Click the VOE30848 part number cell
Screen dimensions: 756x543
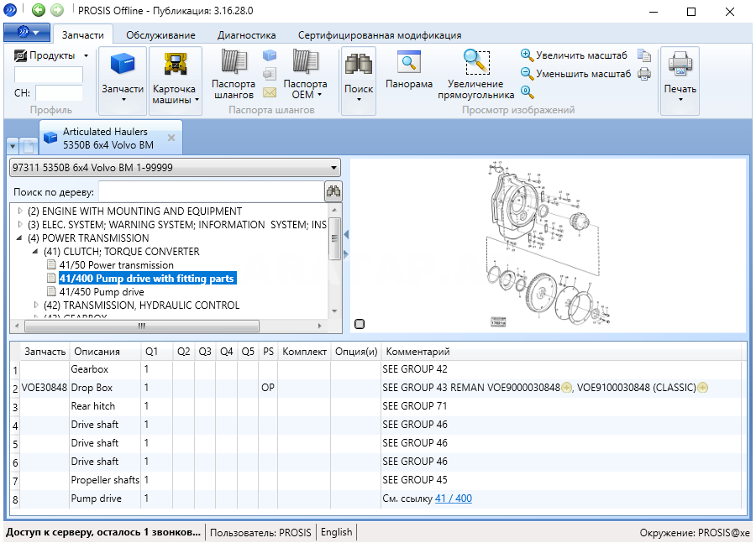[45, 388]
